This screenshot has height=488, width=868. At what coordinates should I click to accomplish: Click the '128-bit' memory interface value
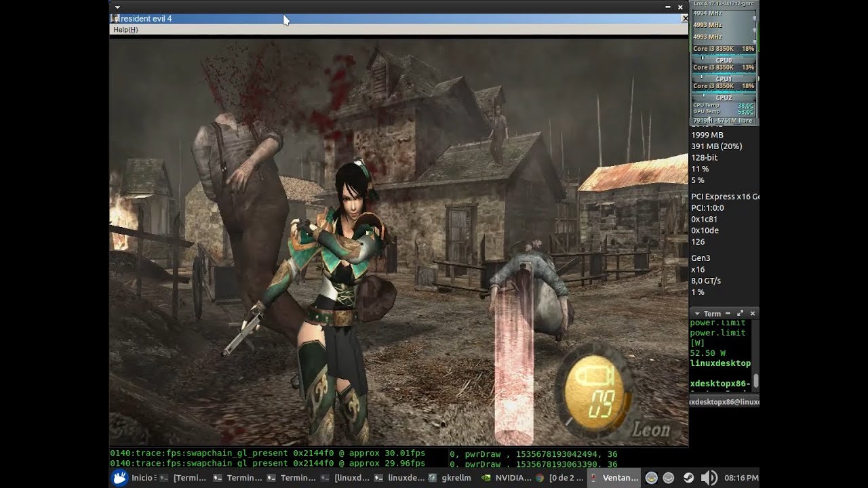click(x=704, y=157)
